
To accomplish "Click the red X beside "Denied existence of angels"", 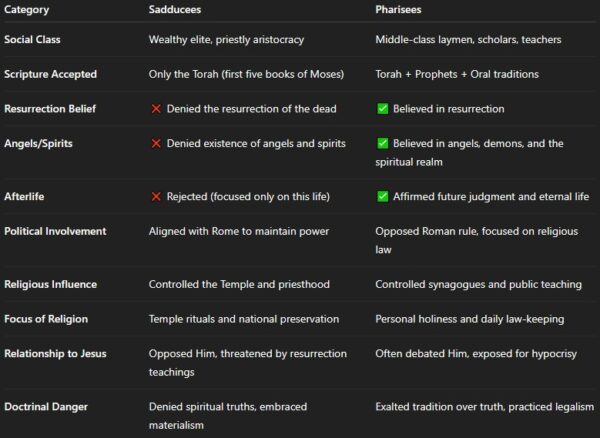I will (x=155, y=144).
